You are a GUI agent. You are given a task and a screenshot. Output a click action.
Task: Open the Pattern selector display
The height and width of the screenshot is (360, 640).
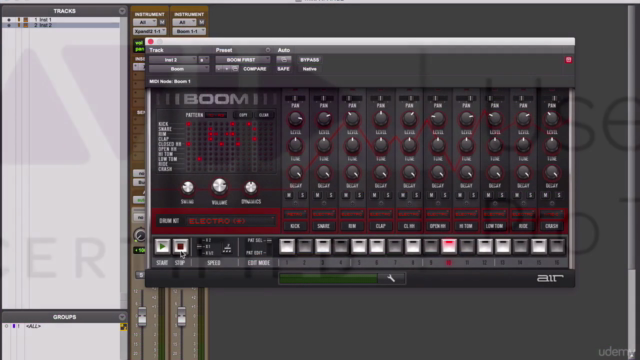pos(216,115)
